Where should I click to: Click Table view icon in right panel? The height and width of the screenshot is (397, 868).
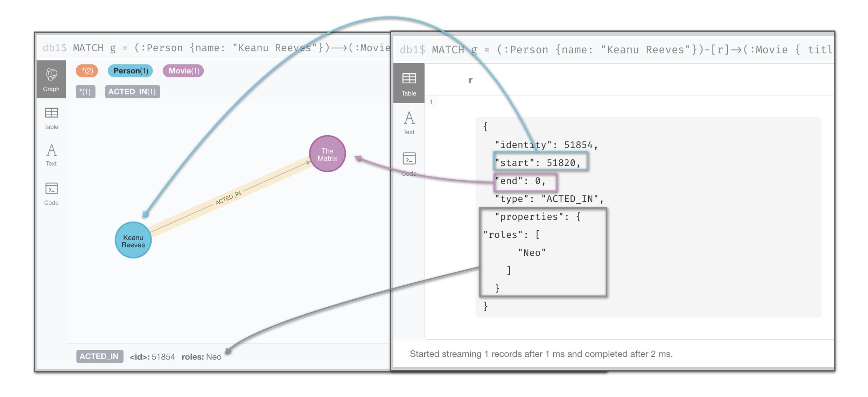[x=408, y=83]
